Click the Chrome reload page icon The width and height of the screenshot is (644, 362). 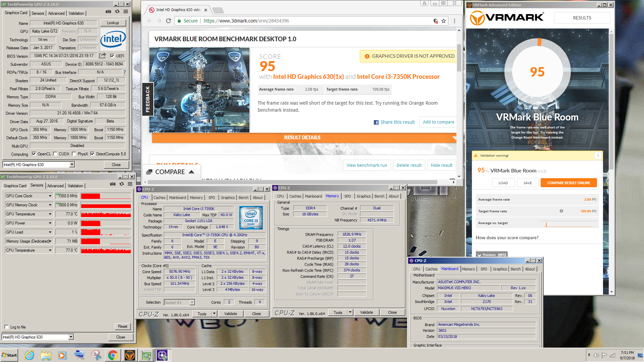tap(168, 21)
